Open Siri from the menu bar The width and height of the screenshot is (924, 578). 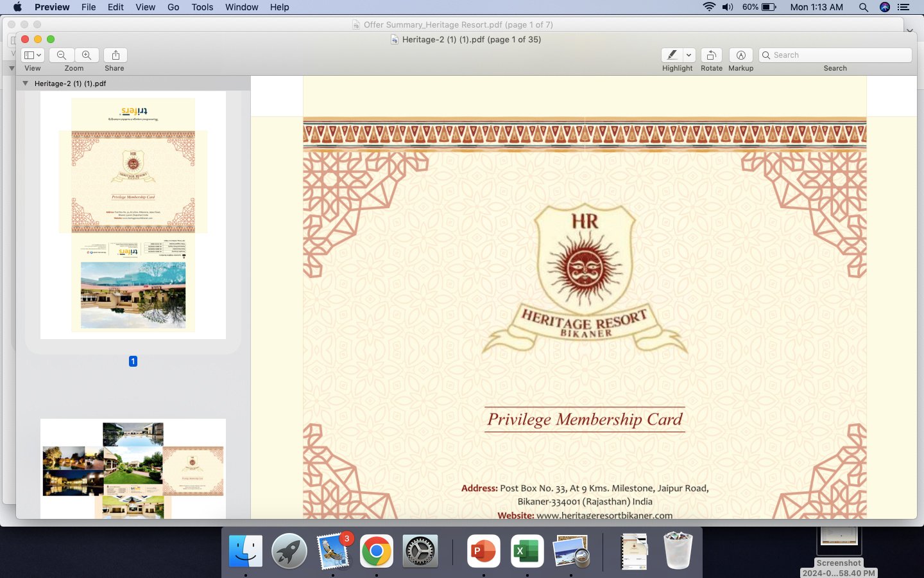[x=885, y=7]
